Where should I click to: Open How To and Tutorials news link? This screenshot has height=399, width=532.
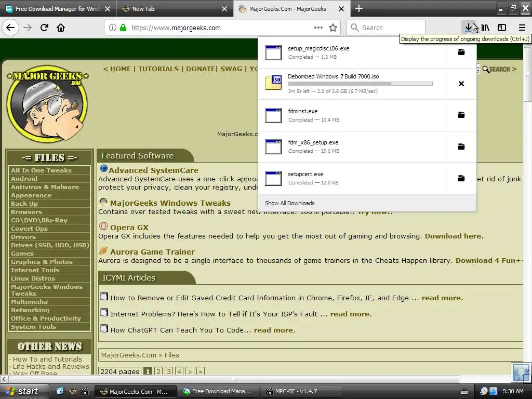(47, 359)
